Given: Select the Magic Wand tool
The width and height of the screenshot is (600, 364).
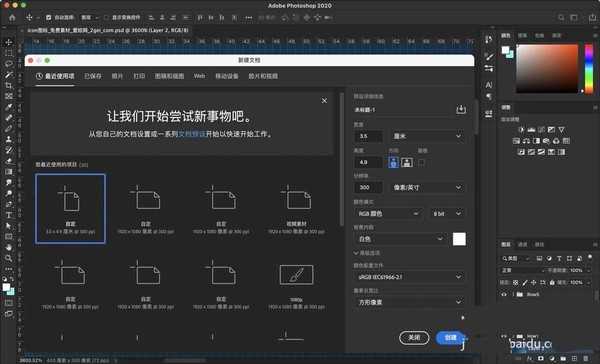Looking at the screenshot, I should 8,74.
